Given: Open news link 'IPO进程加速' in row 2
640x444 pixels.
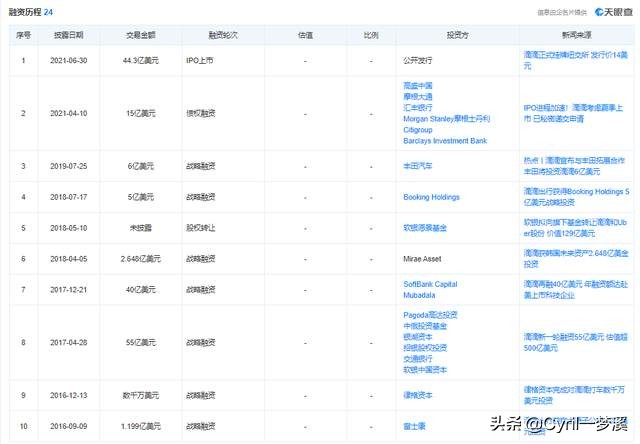Looking at the screenshot, I should [573, 113].
